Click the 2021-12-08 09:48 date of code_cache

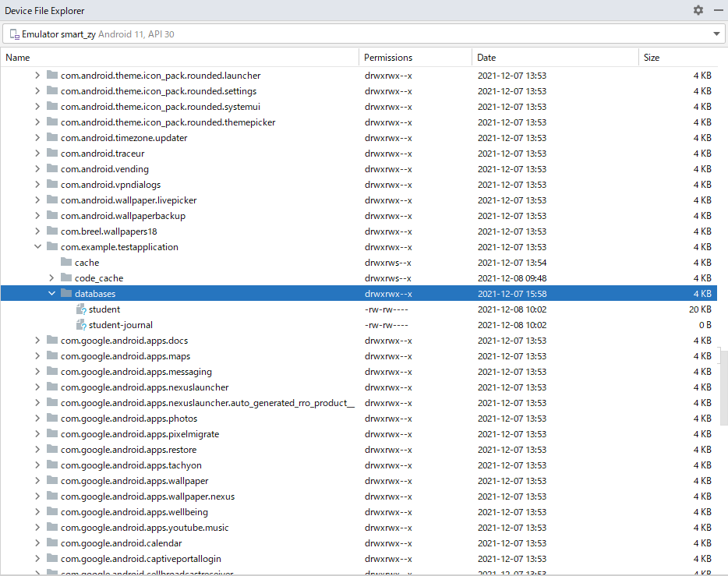[512, 278]
